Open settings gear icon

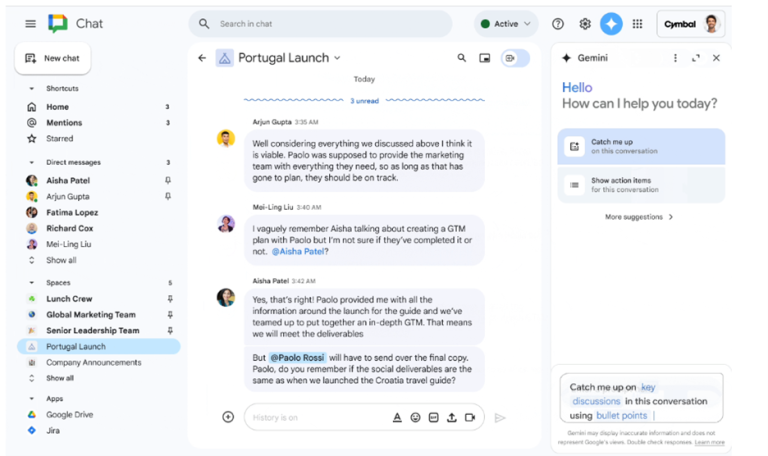point(585,24)
